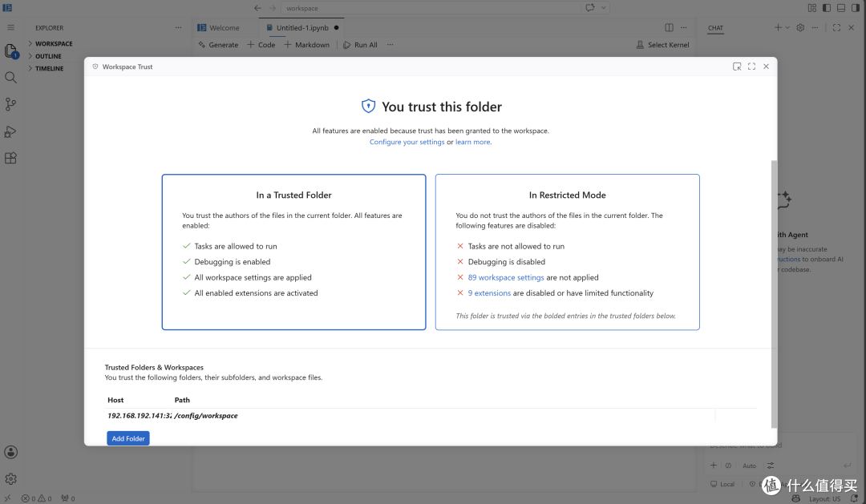
Task: Click the chat add context plus icon
Action: (x=714, y=466)
